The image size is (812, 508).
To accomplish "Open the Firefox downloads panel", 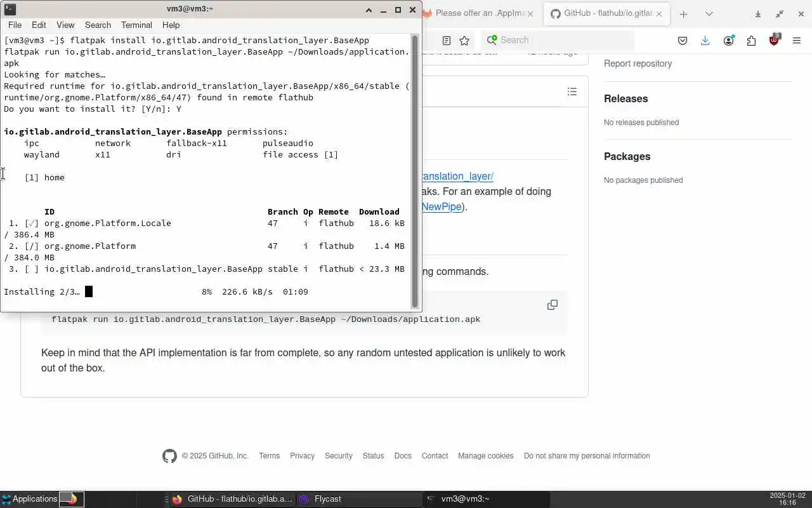I will click(705, 41).
